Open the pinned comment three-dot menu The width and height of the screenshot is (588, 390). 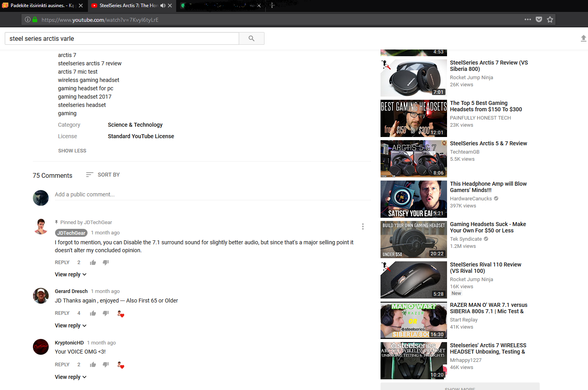pyautogui.click(x=363, y=226)
